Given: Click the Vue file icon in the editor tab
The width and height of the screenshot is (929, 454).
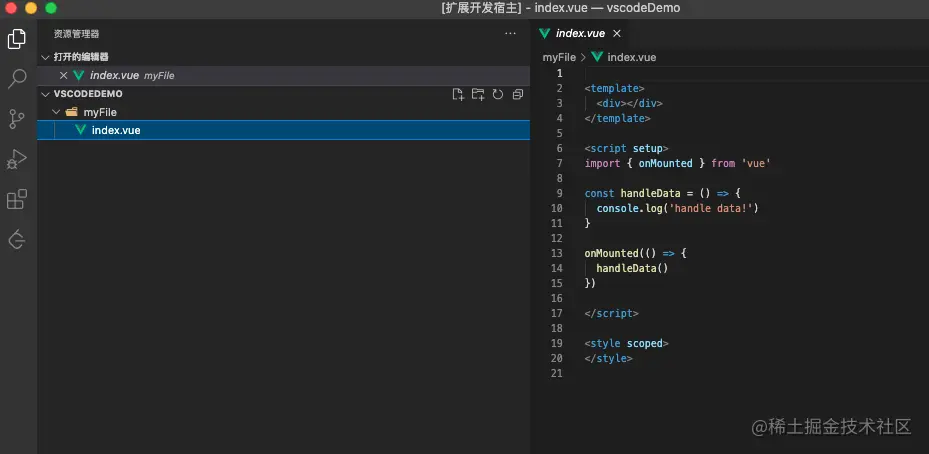Looking at the screenshot, I should coord(544,34).
